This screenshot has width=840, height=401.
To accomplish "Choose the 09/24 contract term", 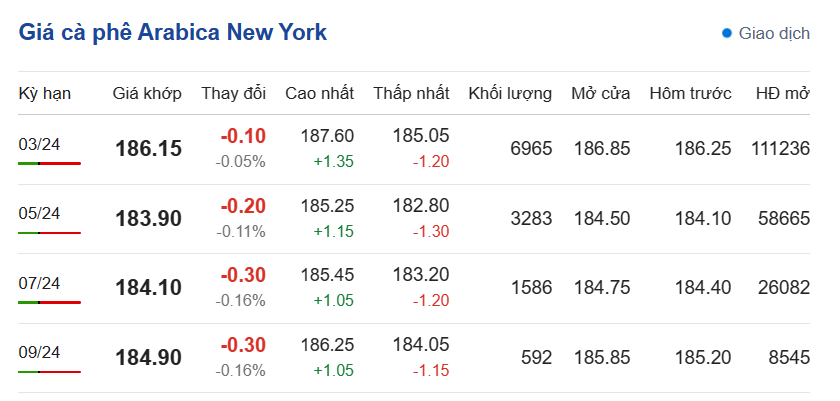I will click(40, 352).
